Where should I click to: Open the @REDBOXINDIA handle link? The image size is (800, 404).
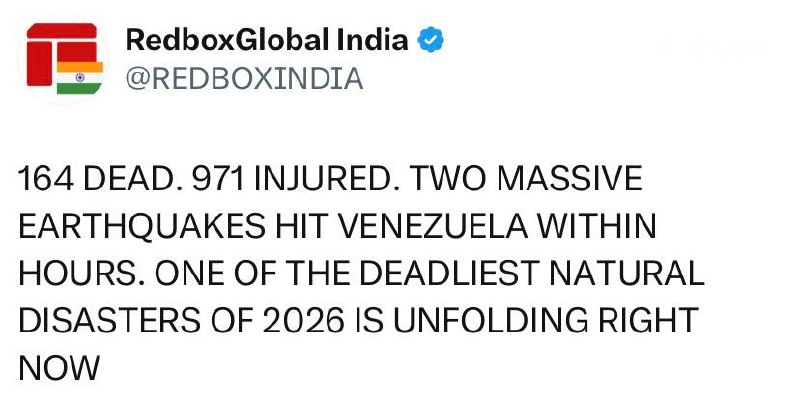click(244, 79)
